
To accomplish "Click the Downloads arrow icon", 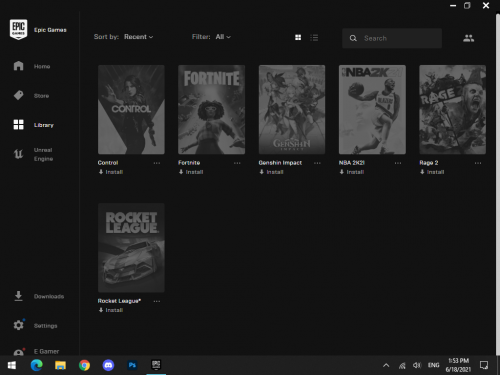I will click(18, 296).
